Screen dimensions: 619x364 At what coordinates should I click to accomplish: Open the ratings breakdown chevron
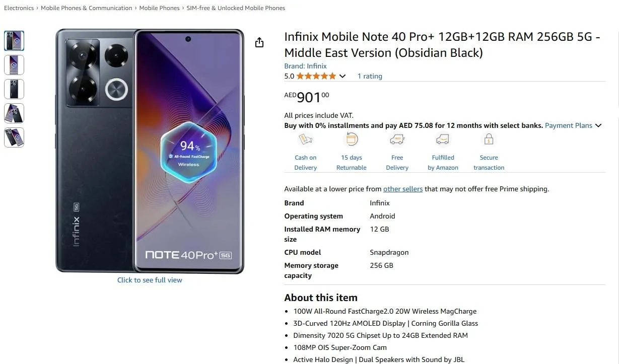click(342, 76)
